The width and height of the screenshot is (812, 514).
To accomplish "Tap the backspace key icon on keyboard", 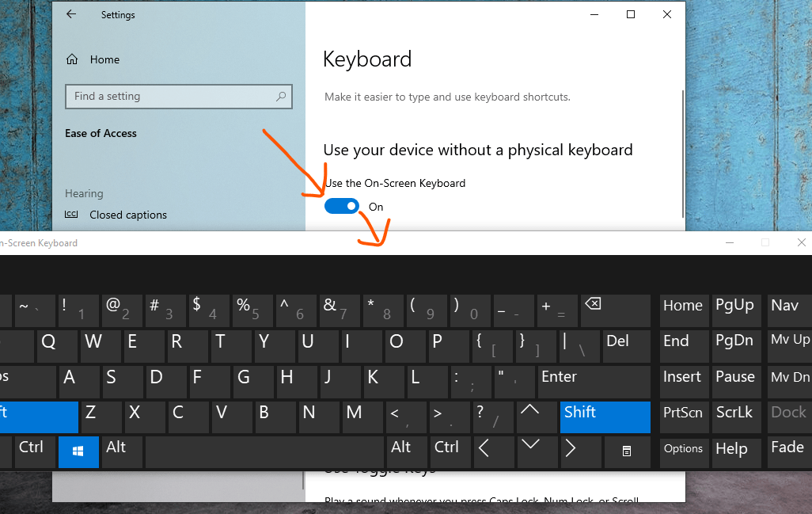I will pos(593,303).
